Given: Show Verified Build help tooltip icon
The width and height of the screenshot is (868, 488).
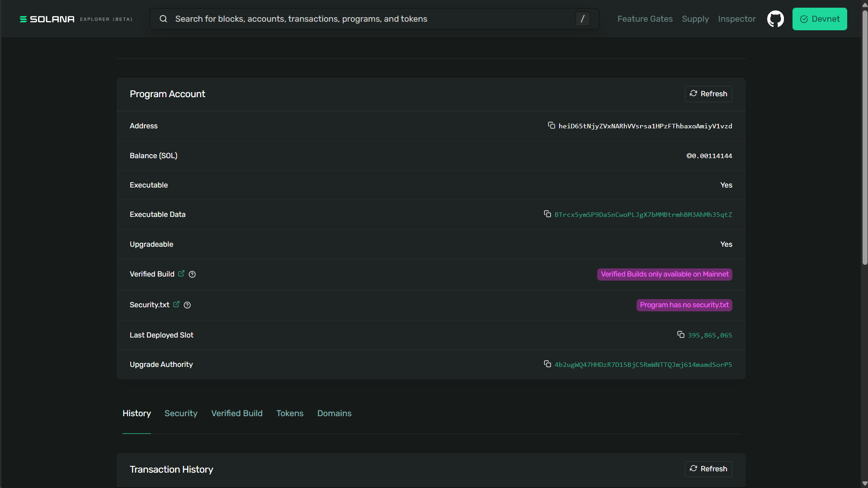Looking at the screenshot, I should [192, 274].
